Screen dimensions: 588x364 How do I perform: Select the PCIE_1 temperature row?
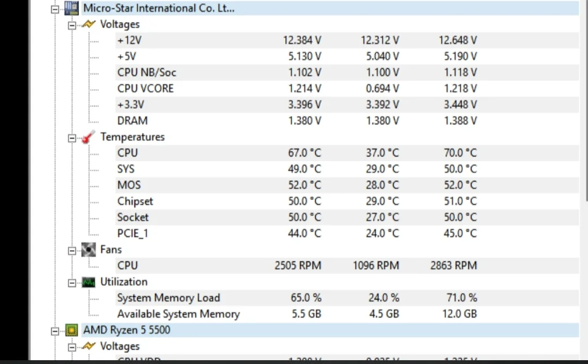click(347, 233)
